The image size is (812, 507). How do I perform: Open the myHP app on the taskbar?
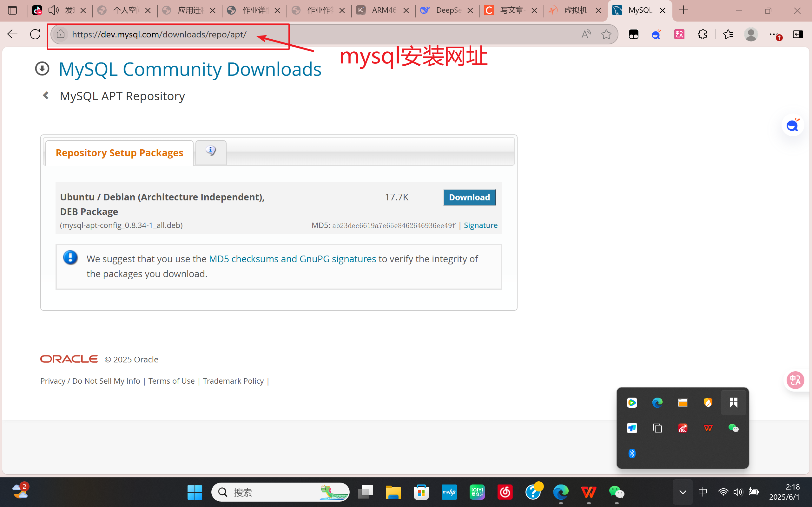tap(449, 492)
